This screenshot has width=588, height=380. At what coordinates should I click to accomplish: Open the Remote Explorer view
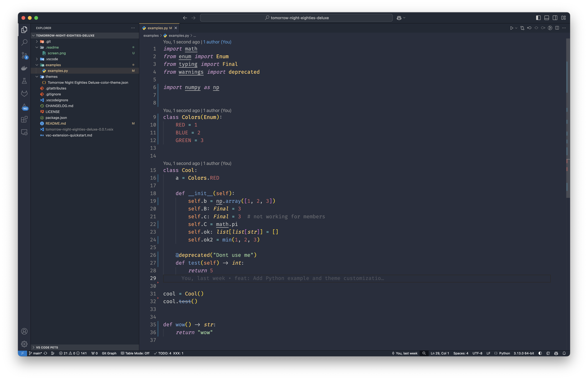tap(24, 132)
